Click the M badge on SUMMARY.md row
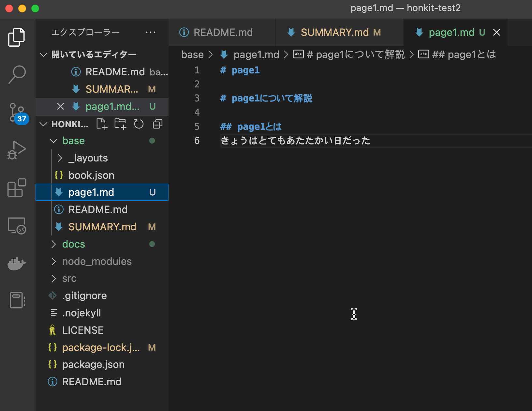This screenshot has height=411, width=532. click(152, 227)
